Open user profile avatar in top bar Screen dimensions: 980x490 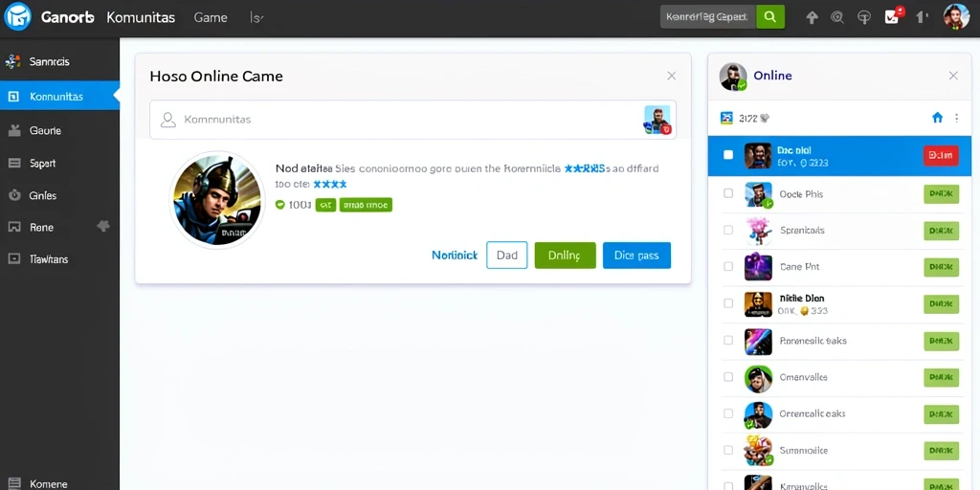(956, 17)
